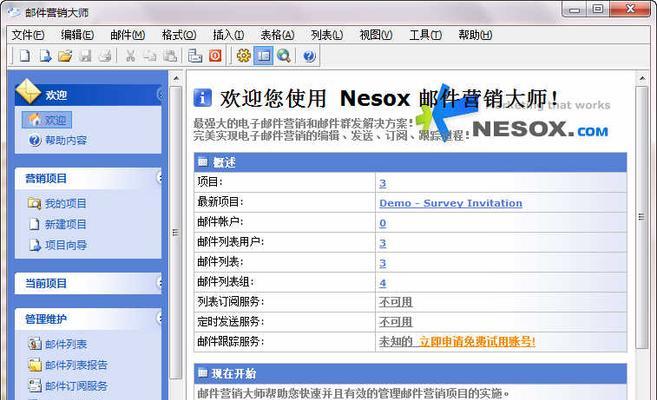This screenshot has width=657, height=400.
Task: Click the blue stacked windows toolbar icon
Action: point(195,56)
